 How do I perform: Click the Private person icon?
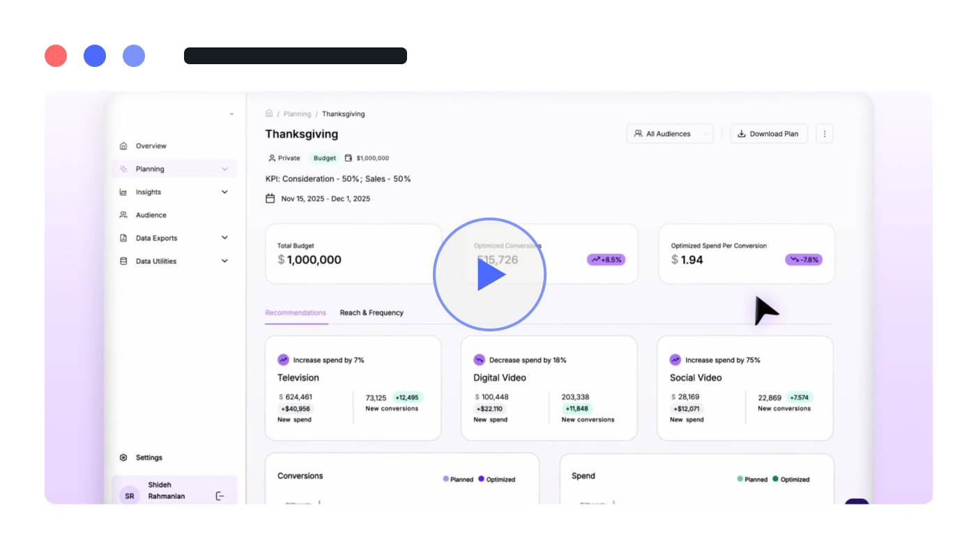272,158
